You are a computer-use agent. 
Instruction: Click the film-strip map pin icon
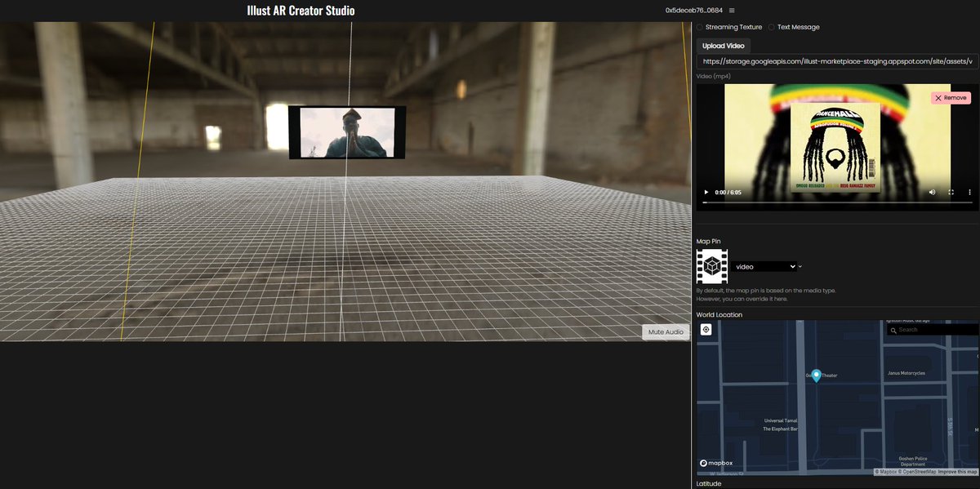[x=711, y=266]
